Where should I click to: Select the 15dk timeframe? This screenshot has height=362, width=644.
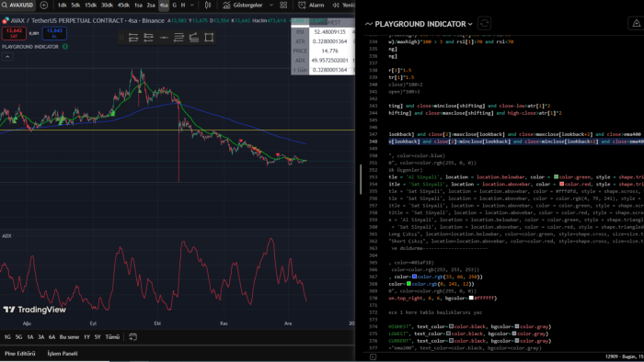click(90, 6)
